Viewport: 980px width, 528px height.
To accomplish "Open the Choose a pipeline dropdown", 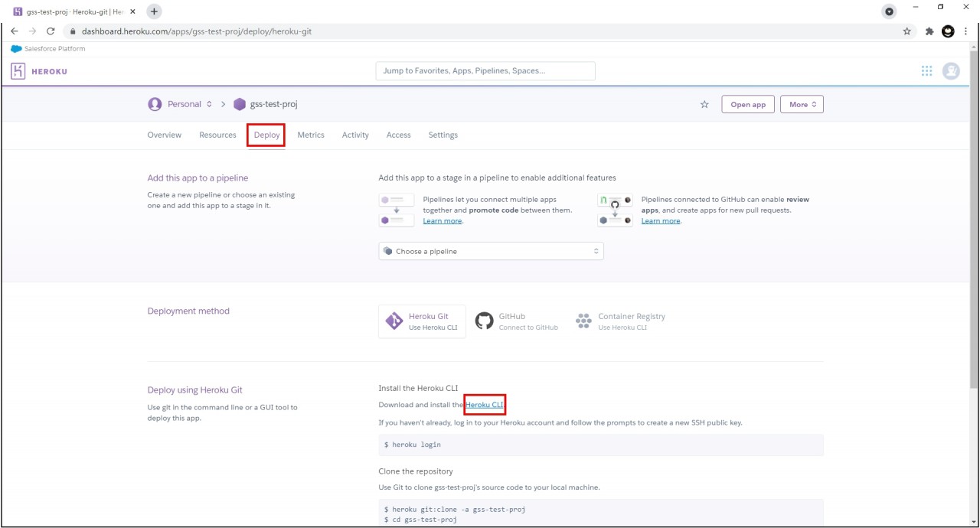I will point(491,251).
